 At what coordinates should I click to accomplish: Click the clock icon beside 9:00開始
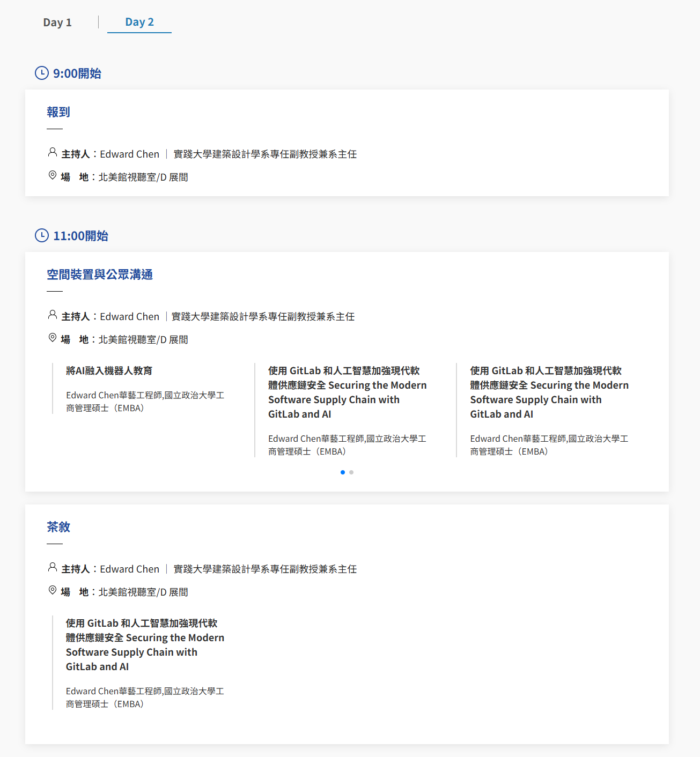pos(42,73)
